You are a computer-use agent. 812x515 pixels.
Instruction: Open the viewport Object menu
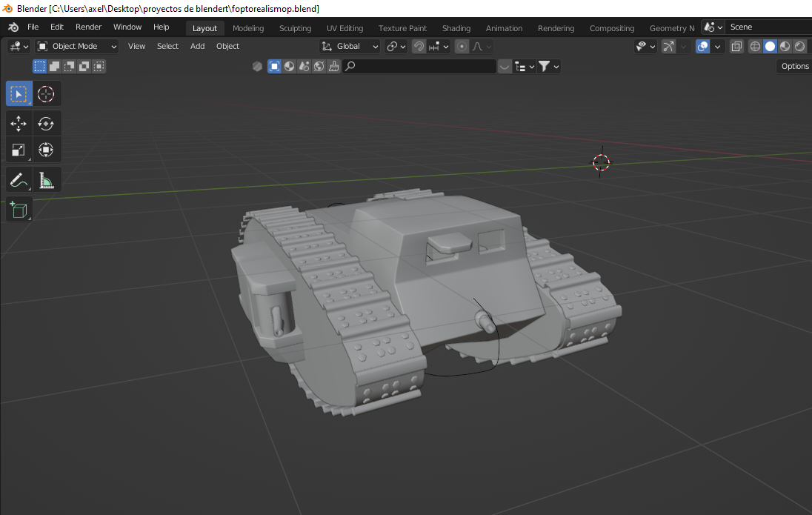(x=228, y=46)
